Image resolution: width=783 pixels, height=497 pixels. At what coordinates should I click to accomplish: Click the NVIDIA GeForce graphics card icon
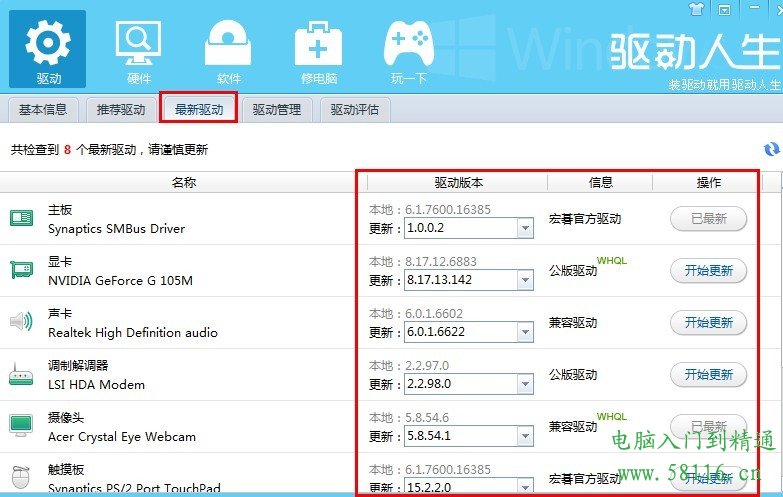[x=21, y=270]
